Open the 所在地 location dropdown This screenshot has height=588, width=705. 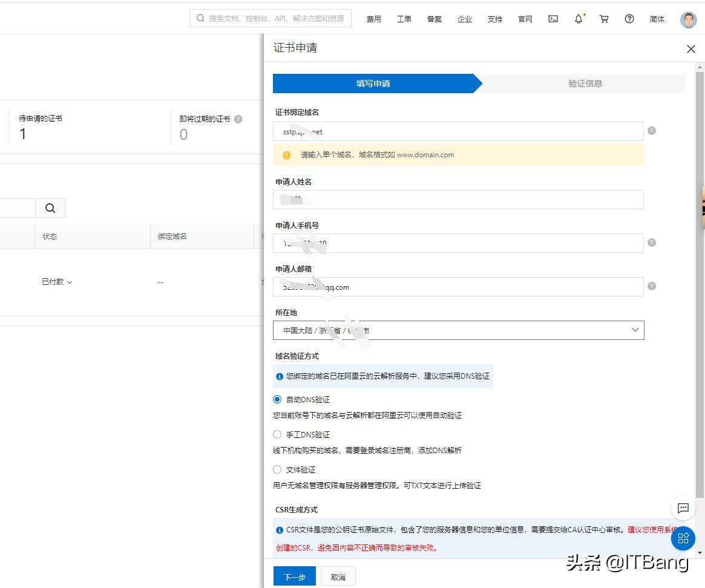(x=635, y=330)
